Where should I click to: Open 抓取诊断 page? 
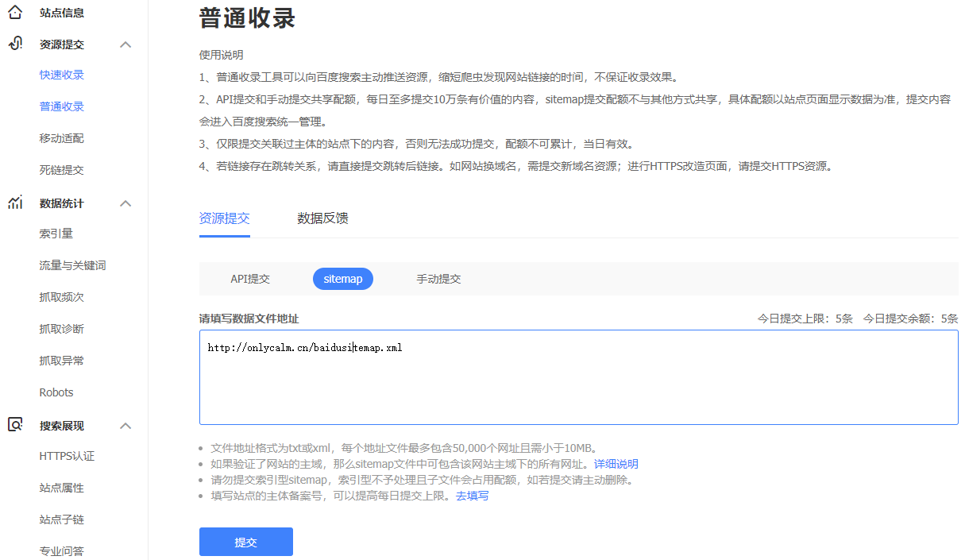click(x=62, y=329)
